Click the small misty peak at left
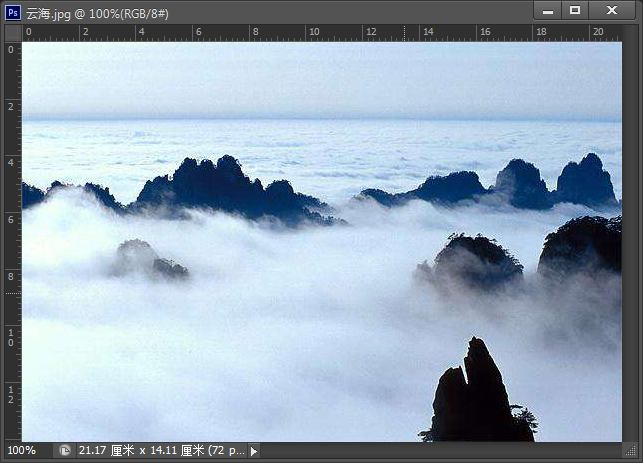643x463 pixels. click(143, 258)
